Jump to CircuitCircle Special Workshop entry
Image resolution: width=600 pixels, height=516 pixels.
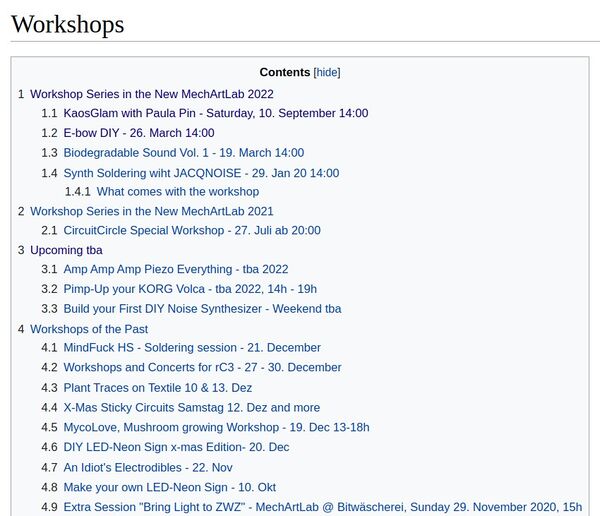tap(191, 230)
